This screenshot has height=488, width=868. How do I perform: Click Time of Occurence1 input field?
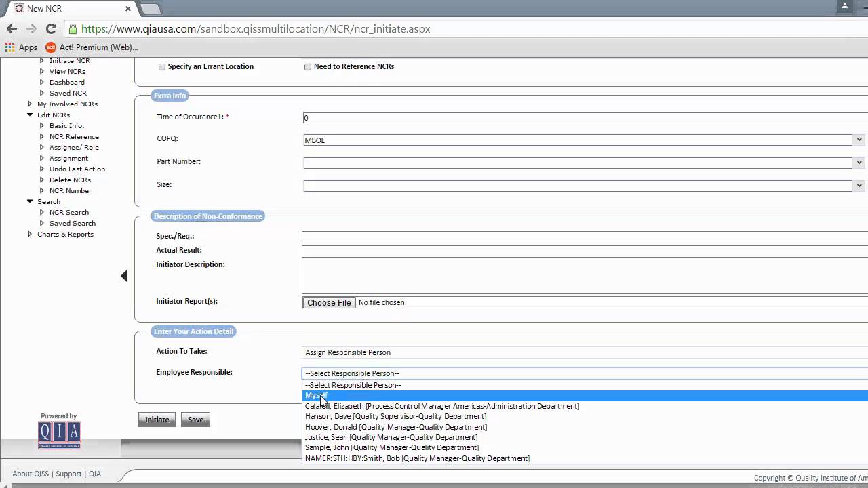click(x=585, y=118)
